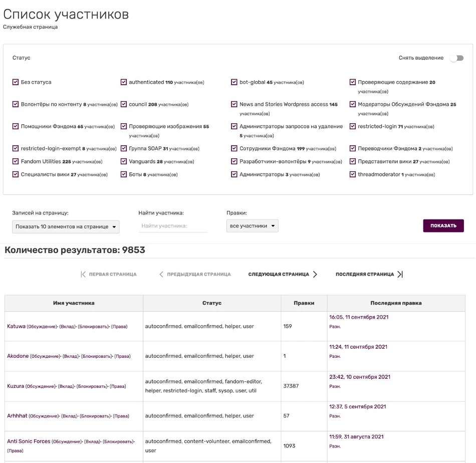Uncheck the 'Без статуса' checkbox
Image resolution: width=476 pixels, height=463 pixels.
[16, 82]
